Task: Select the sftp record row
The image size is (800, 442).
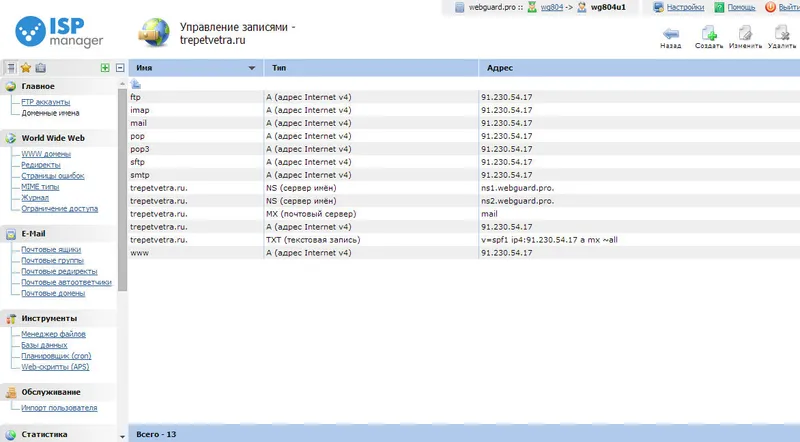Action: 464,162
